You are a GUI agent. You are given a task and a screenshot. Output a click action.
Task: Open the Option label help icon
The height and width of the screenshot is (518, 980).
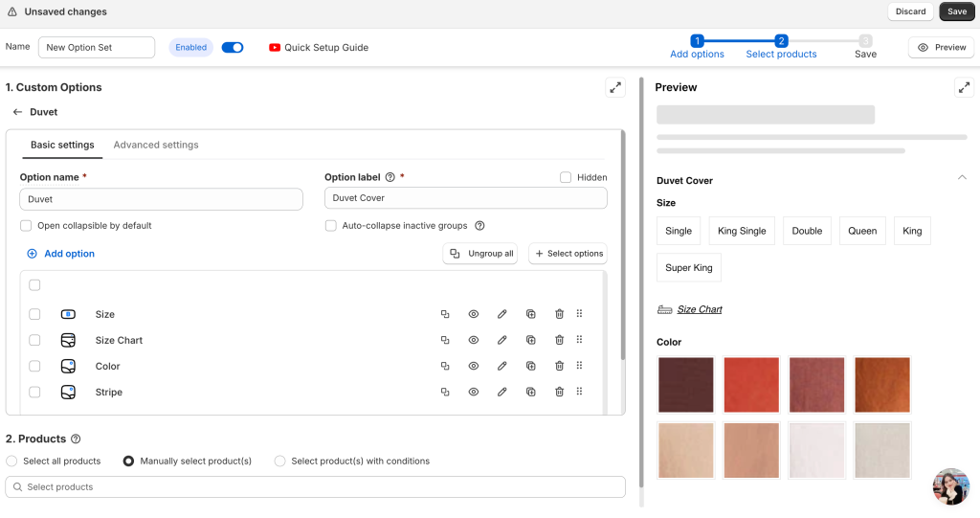tap(390, 177)
